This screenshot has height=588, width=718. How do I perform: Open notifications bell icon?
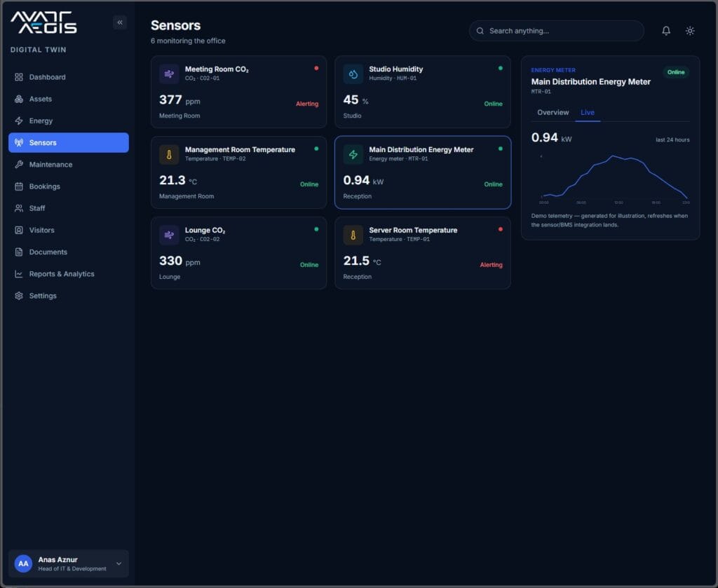tap(666, 31)
